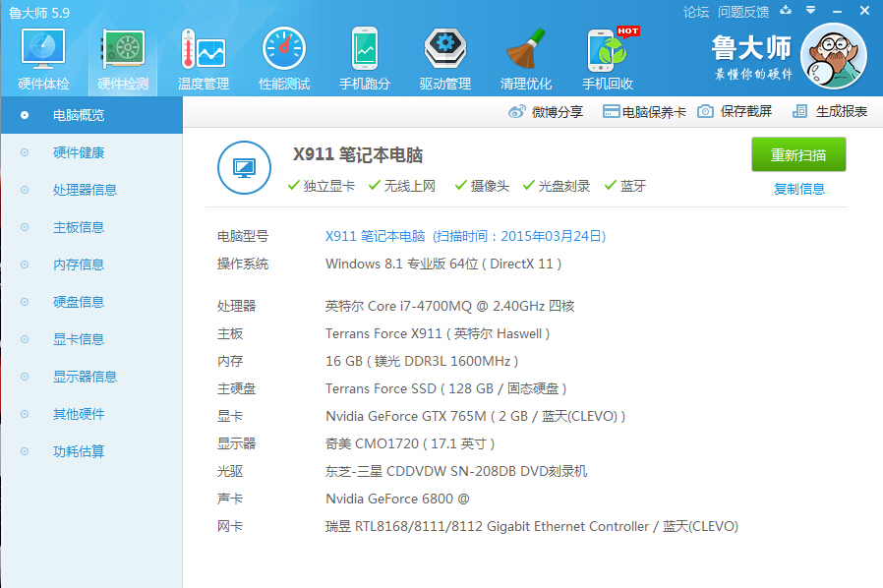
Task: Open 手机跑分 phone benchmark icon
Action: (365, 59)
